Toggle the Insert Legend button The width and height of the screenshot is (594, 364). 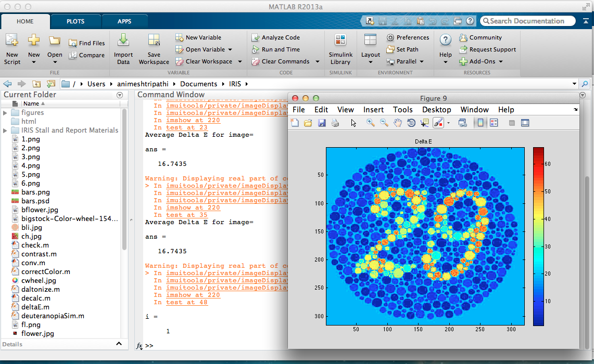494,123
